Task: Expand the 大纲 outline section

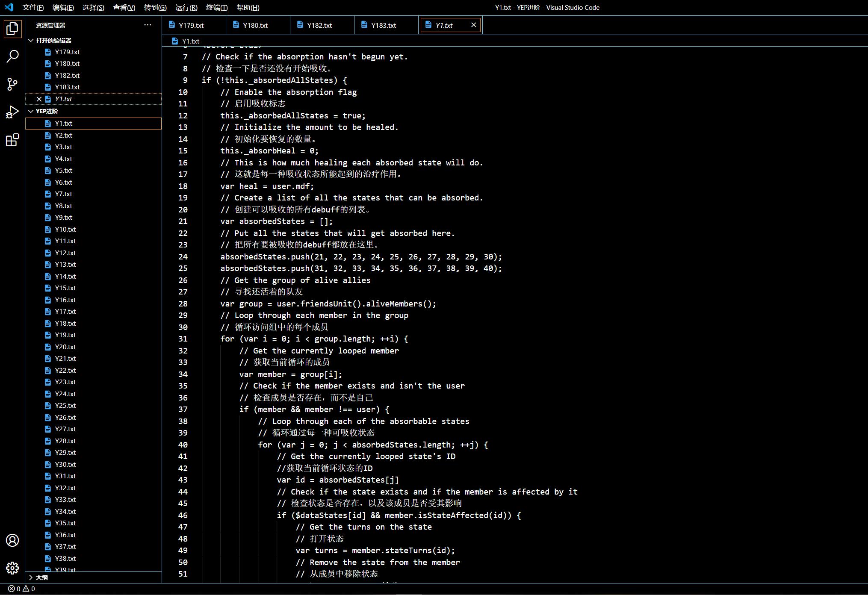Action: click(31, 577)
